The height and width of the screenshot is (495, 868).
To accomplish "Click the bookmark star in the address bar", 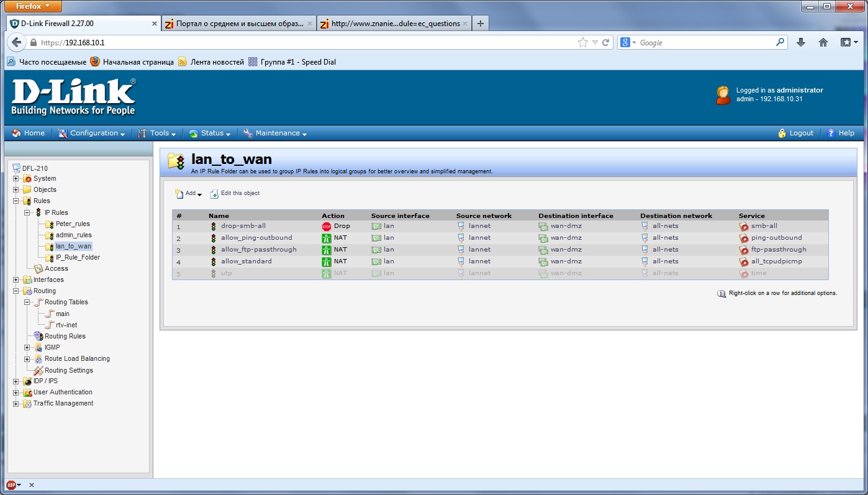I will tap(582, 42).
